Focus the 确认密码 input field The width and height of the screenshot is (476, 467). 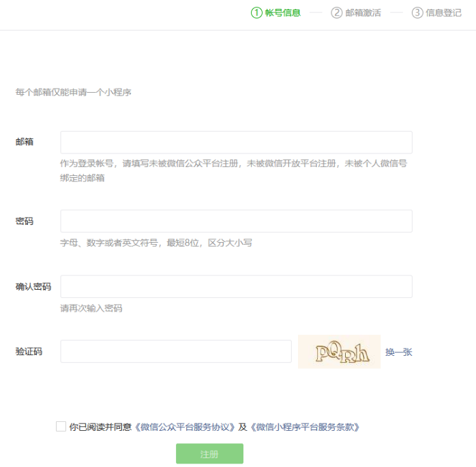click(236, 286)
